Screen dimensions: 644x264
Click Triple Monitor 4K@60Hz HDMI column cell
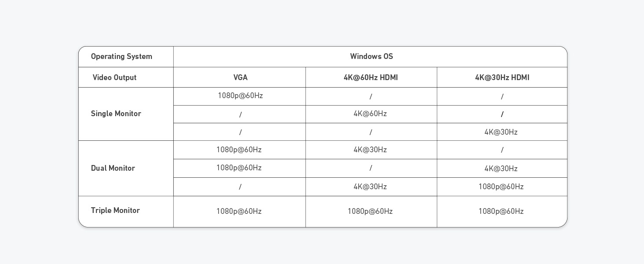[x=370, y=211]
